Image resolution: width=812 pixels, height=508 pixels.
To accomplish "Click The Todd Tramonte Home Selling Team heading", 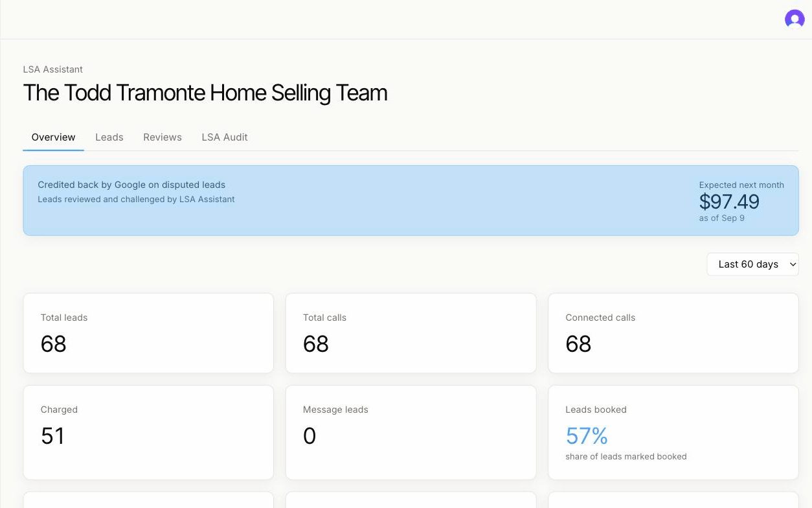I will point(205,93).
